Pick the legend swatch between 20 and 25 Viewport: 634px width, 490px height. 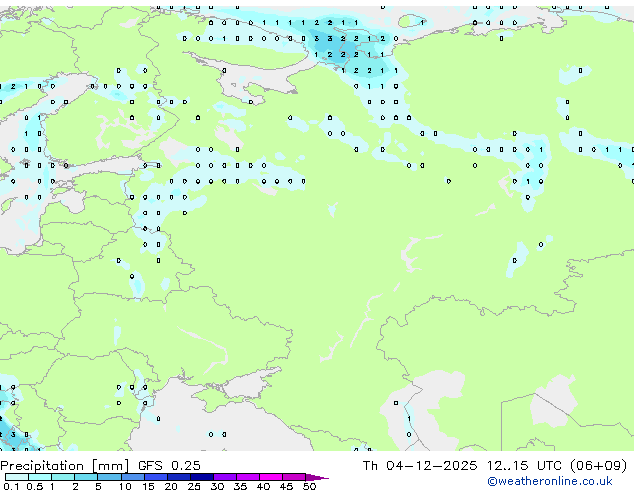click(179, 477)
